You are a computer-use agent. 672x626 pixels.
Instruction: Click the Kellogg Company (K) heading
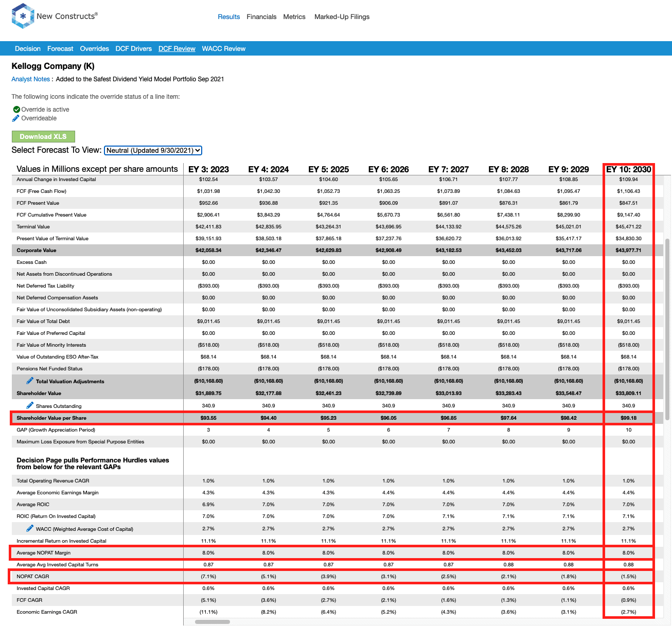[x=53, y=66]
